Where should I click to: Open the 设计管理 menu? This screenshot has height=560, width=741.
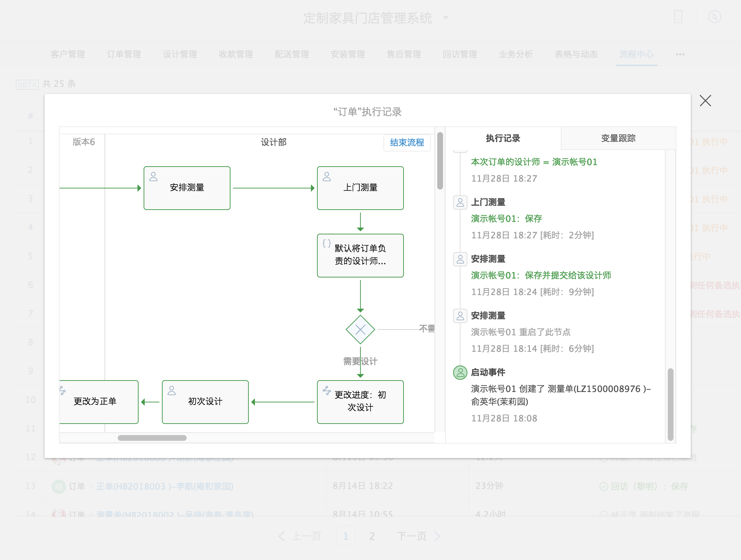tap(180, 54)
